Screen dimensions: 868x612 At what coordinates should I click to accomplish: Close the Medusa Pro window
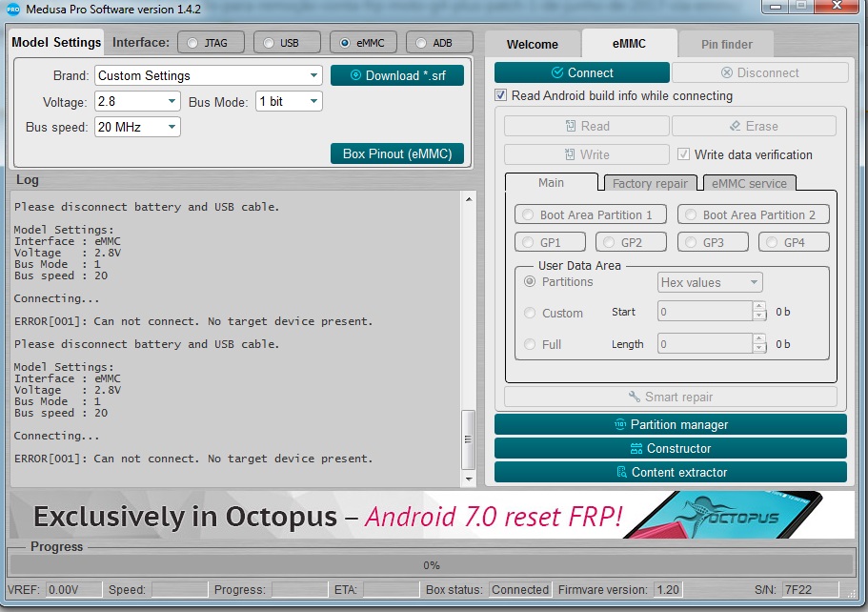tap(837, 6)
